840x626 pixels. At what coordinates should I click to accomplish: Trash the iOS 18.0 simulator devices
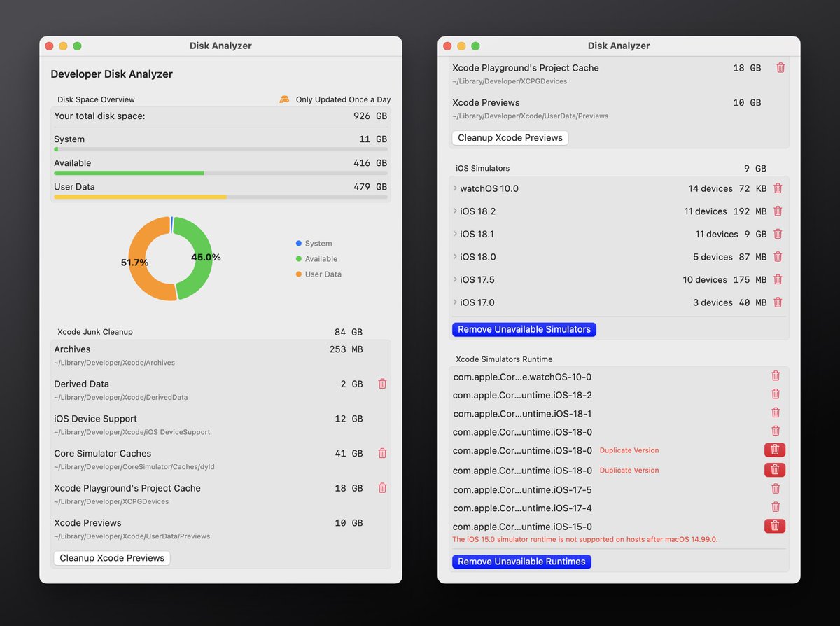pos(778,257)
